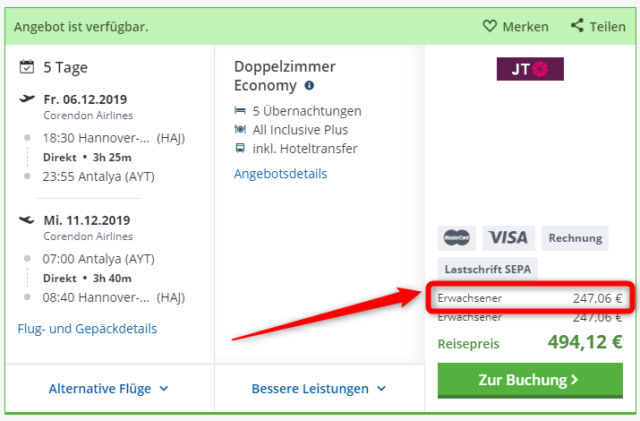
Task: Click the info icon beside Economy
Action: tap(308, 86)
